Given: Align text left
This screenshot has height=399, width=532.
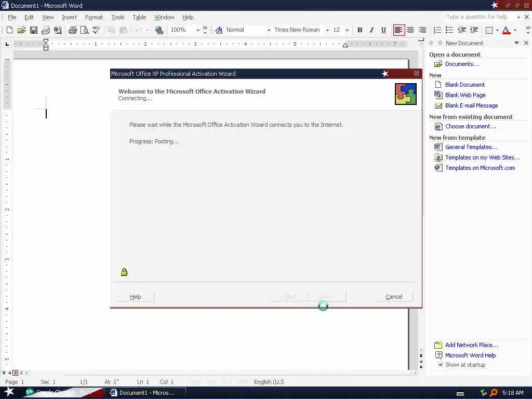Looking at the screenshot, I should [398, 30].
